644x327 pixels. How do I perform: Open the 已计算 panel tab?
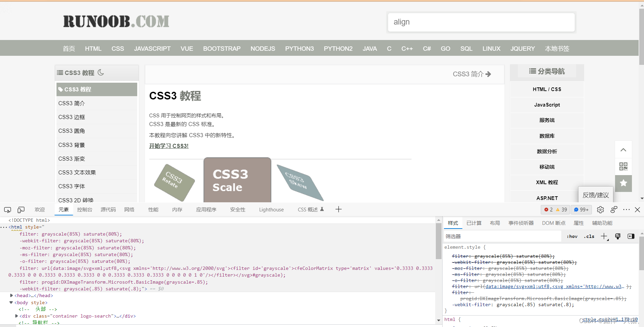[473, 223]
